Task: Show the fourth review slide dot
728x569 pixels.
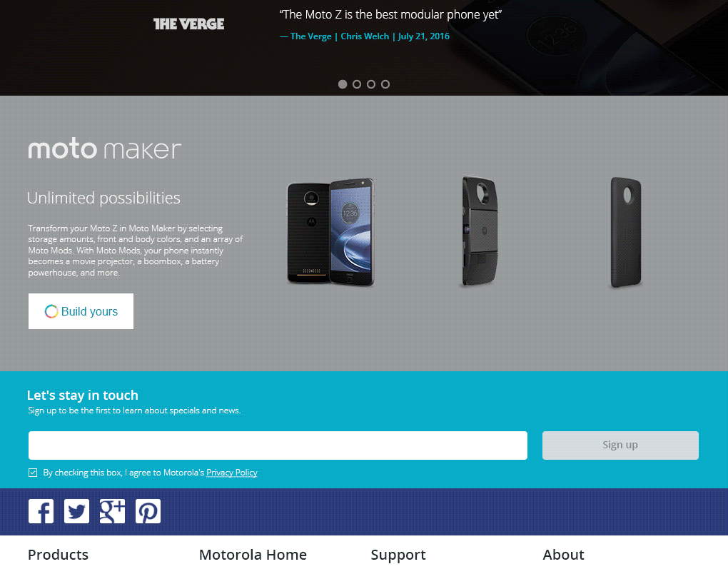Action: click(385, 84)
